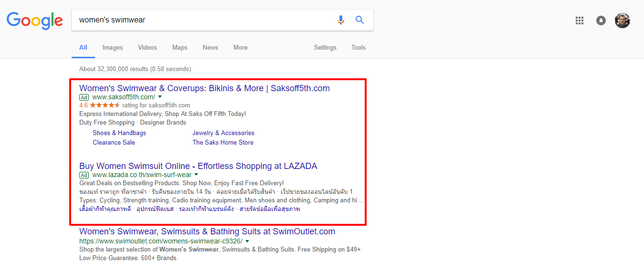Go to the News tab
The image size is (644, 273).
tap(210, 48)
